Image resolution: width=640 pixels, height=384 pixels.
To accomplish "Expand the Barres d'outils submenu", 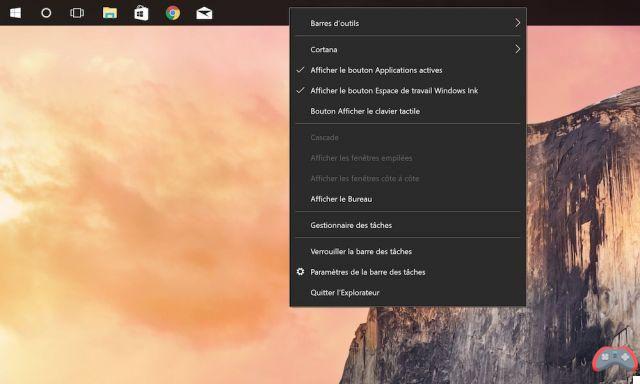I will click(408, 23).
